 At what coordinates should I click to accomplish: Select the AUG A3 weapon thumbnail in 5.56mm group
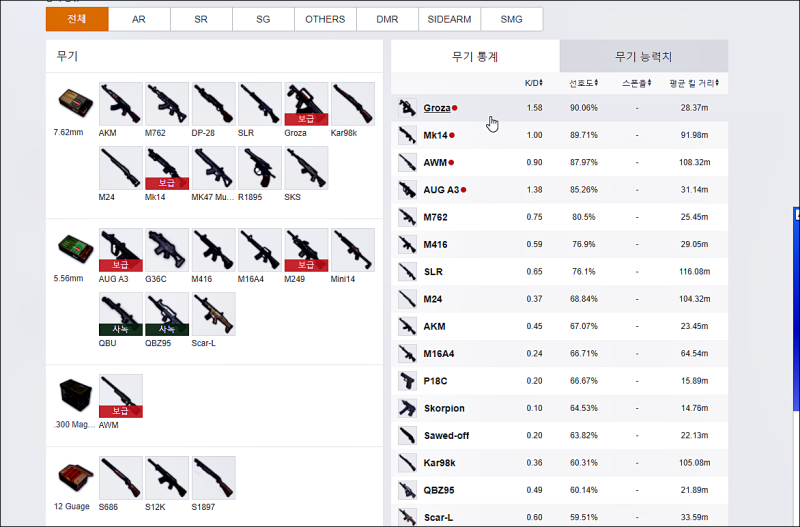coord(120,249)
